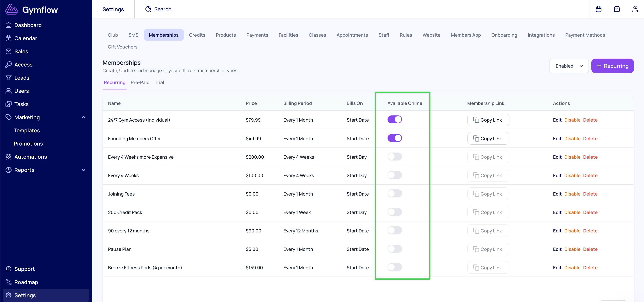Turn off online availability for 24/7 Gym Access
The width and height of the screenshot is (644, 302).
click(x=395, y=119)
